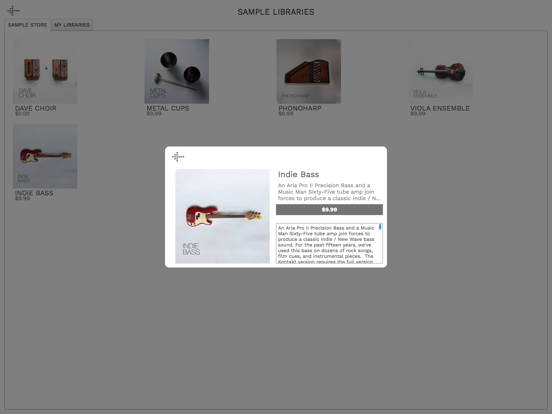Click the blue scrollbar handle in description box

[x=380, y=227]
